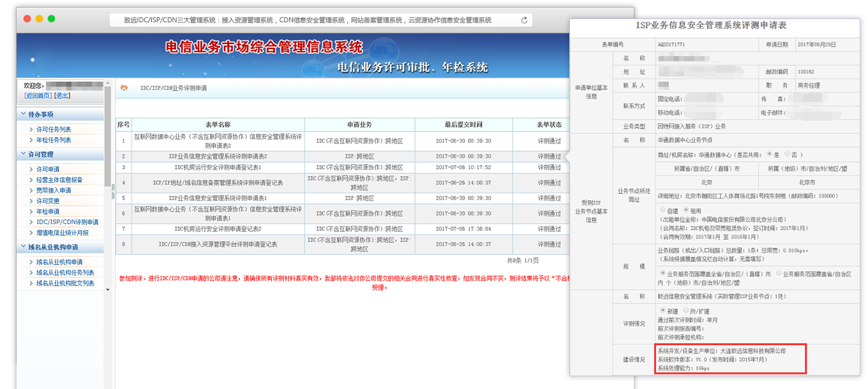Click the 返回首页 link
Image resolution: width=868 pixels, height=389 pixels.
click(38, 96)
